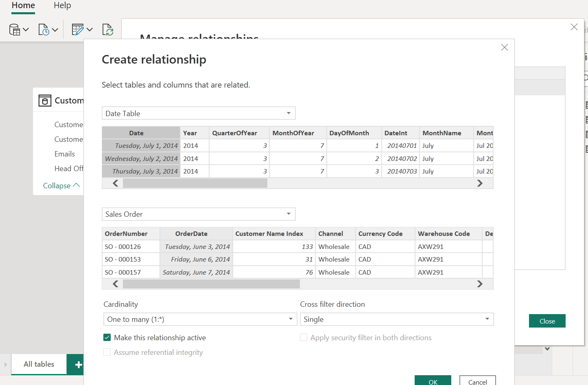Check Apply security filter in both directions
The image size is (588, 385).
click(303, 337)
